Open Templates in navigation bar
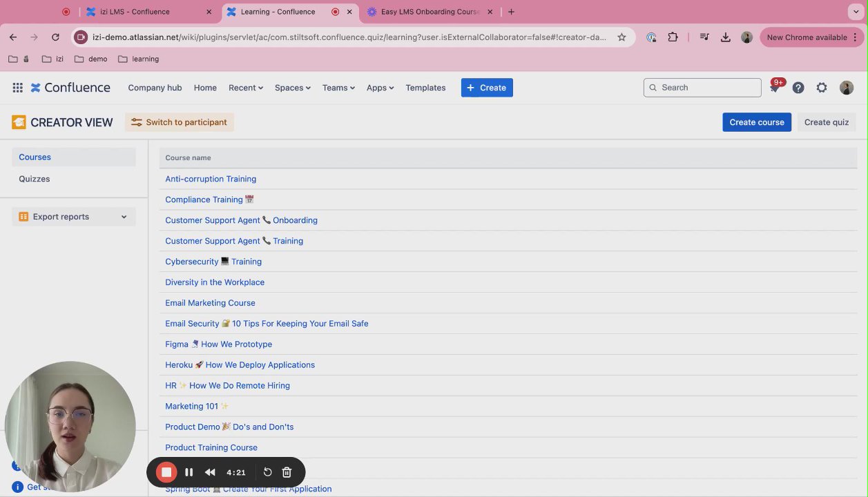The height and width of the screenshot is (497, 868). pos(425,88)
